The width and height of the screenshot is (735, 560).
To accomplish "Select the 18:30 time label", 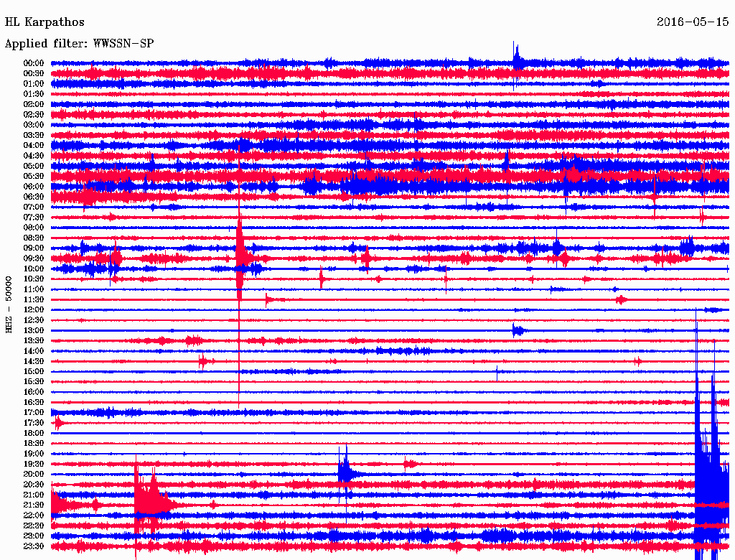I will pos(34,444).
